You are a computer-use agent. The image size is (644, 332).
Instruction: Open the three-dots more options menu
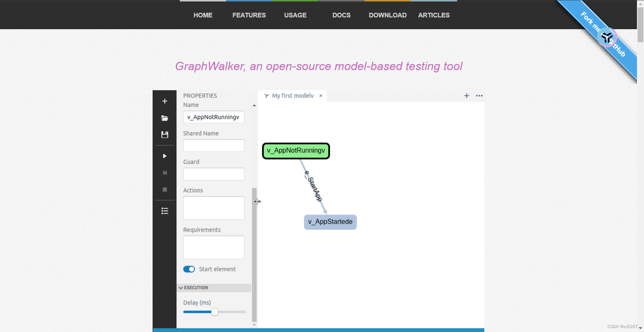(479, 96)
